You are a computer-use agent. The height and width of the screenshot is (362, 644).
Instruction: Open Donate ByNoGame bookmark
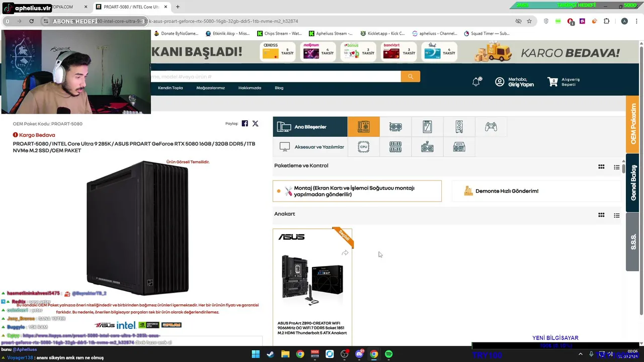[x=176, y=33]
